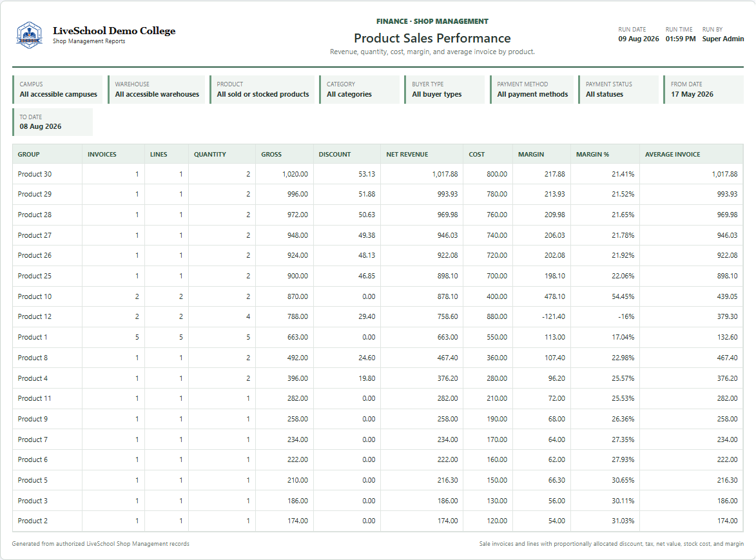Select the Product 27 row name

click(35, 235)
